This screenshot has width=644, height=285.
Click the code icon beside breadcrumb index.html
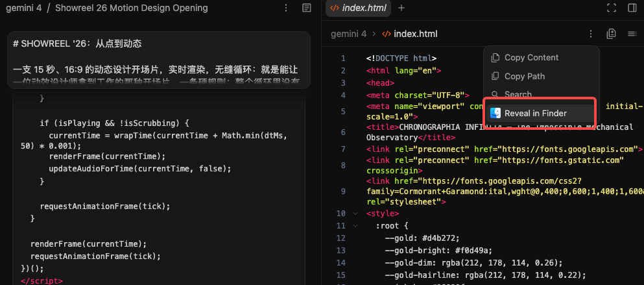(x=386, y=34)
